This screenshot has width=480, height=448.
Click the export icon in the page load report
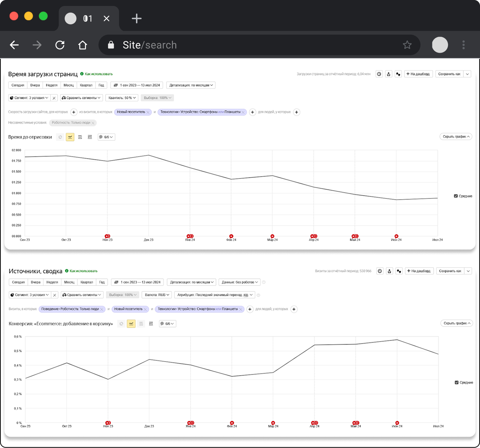coord(389,74)
